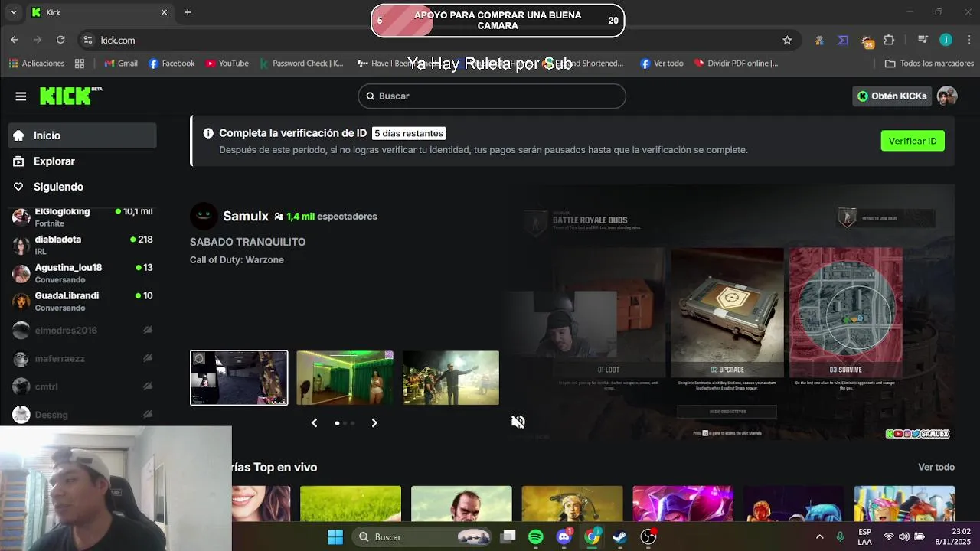Open Windows Start menu

[x=335, y=537]
